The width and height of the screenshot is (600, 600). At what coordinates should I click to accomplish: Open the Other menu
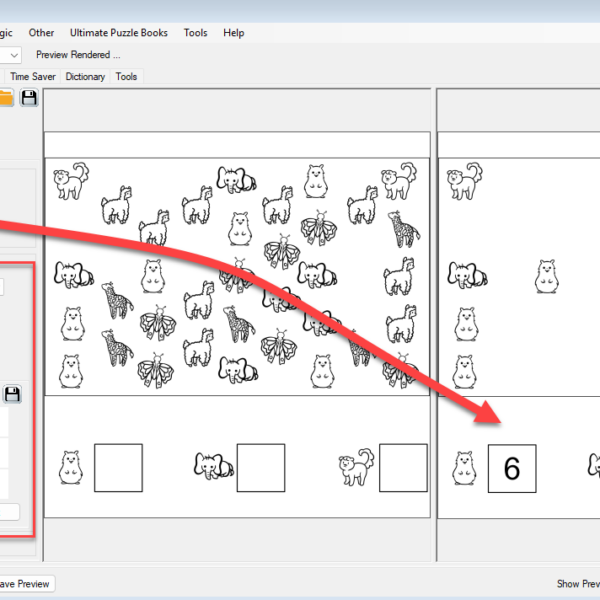pyautogui.click(x=42, y=33)
